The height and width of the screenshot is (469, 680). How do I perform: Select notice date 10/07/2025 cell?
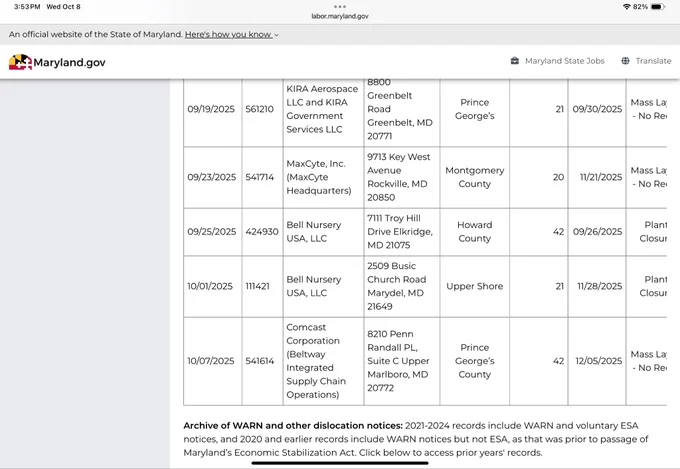pyautogui.click(x=212, y=361)
